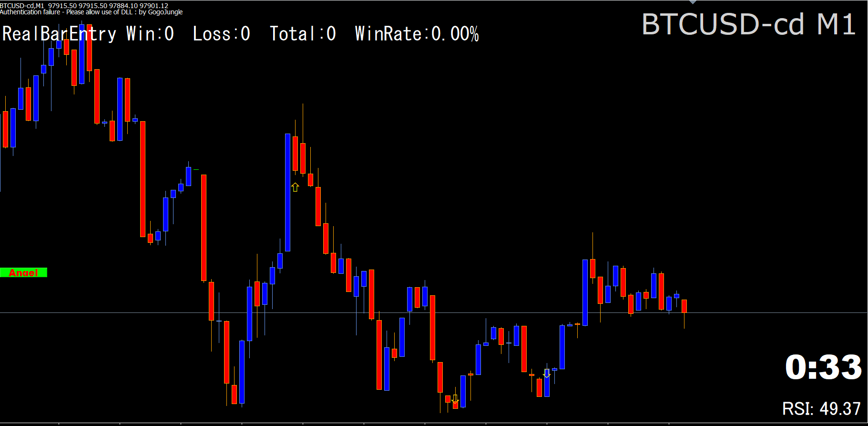Screen dimensions: 868x426
Task: Click the large BTCUSD-cd M1 symbol label
Action: point(748,24)
